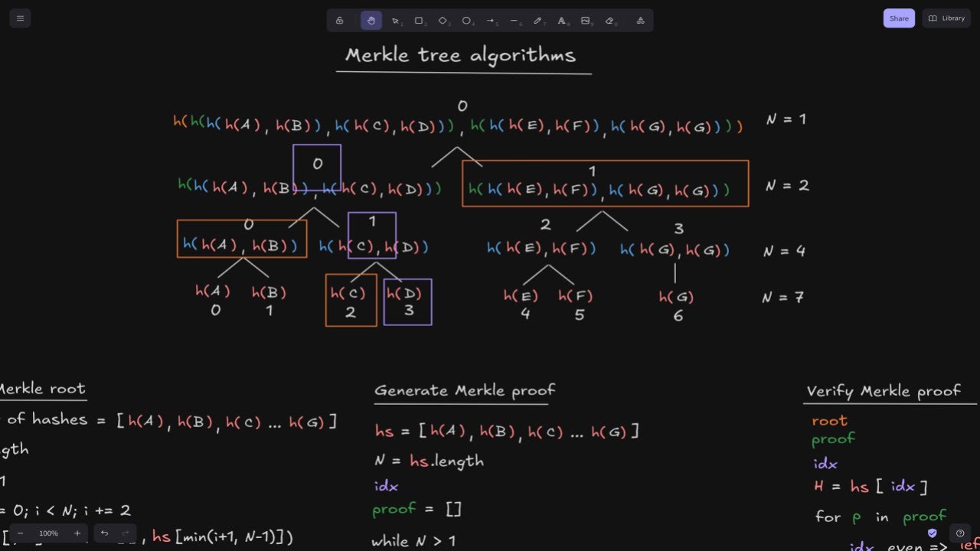The image size is (980, 551).
Task: Open the help question mark button
Action: [960, 533]
